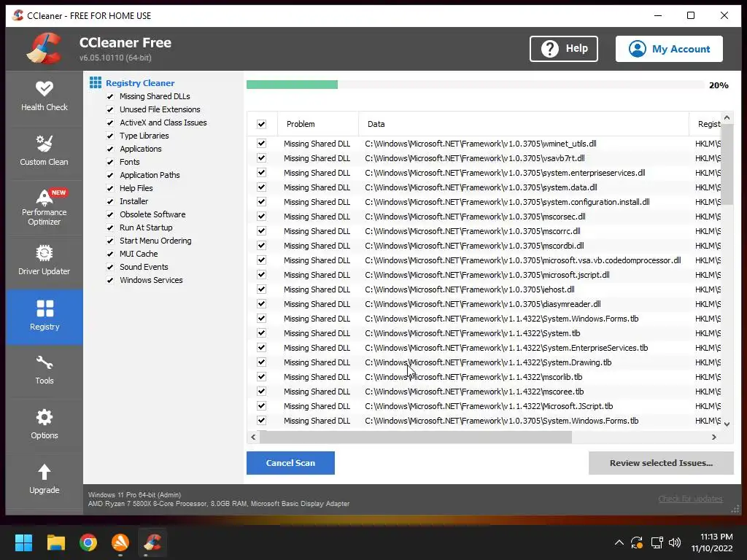Click CCleaner taskbar icon
This screenshot has width=747, height=560.
coord(152,542)
